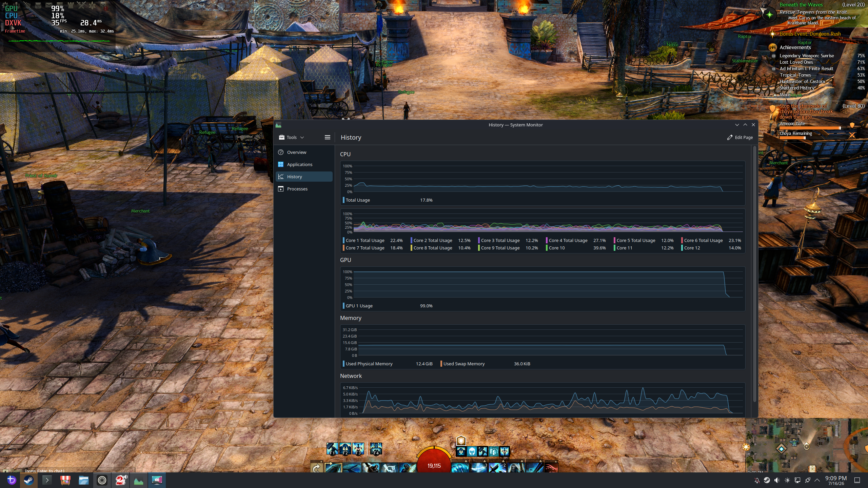Image resolution: width=868 pixels, height=488 pixels.
Task: Expand hidden system tray icons
Action: 817,480
